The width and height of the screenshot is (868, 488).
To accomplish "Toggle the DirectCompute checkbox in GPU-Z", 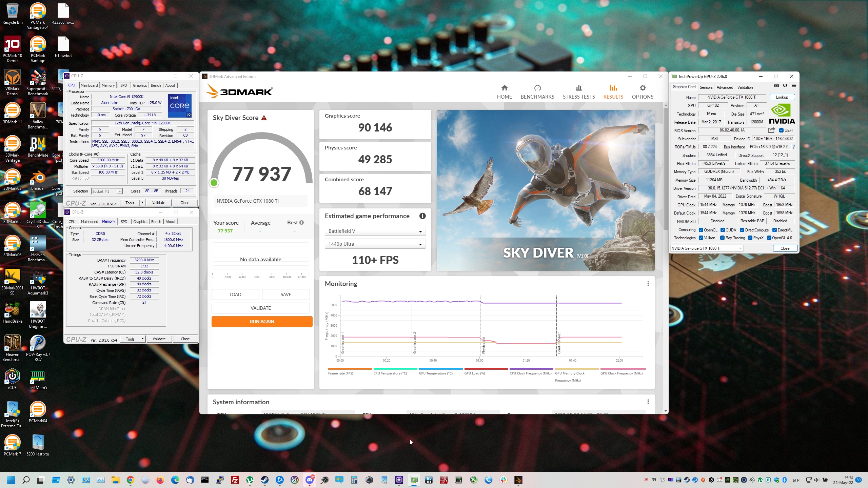I will (x=742, y=230).
